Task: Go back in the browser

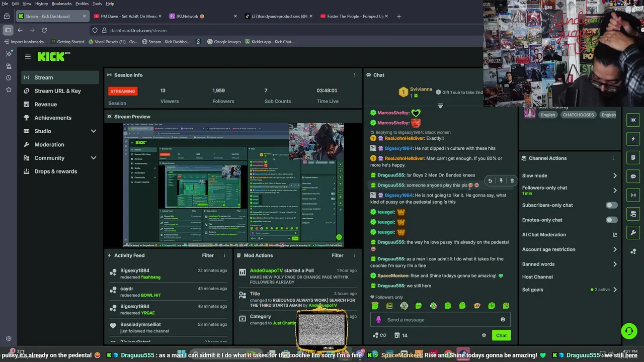Action: pyautogui.click(x=20, y=30)
